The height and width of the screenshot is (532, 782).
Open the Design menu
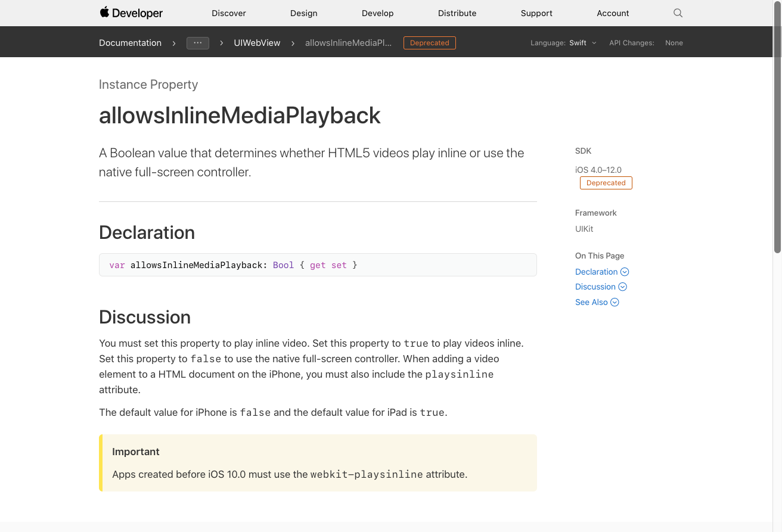click(x=304, y=13)
